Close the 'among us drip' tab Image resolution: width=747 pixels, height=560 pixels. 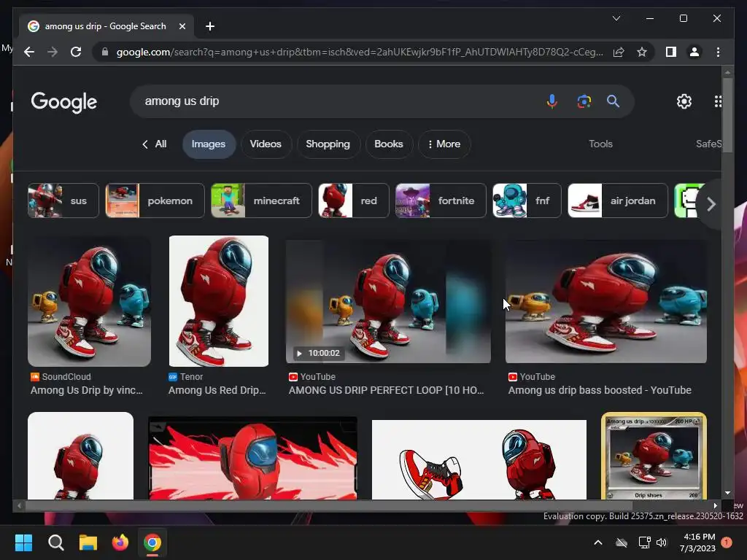[x=182, y=26]
